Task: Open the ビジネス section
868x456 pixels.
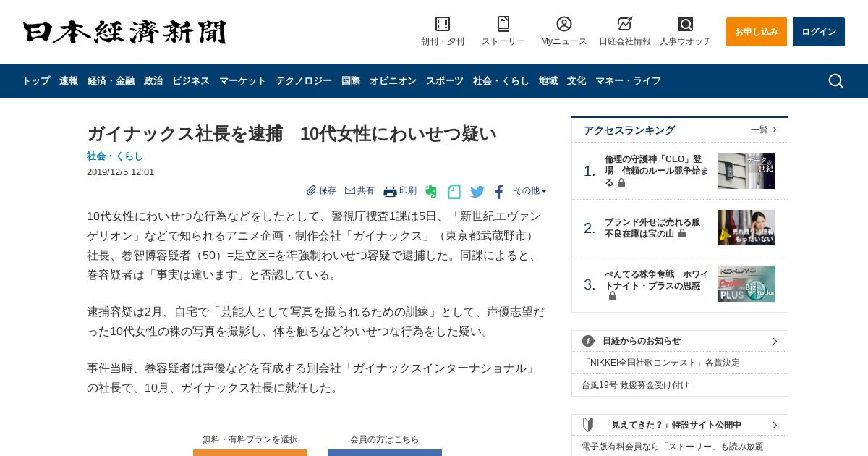Action: (191, 81)
